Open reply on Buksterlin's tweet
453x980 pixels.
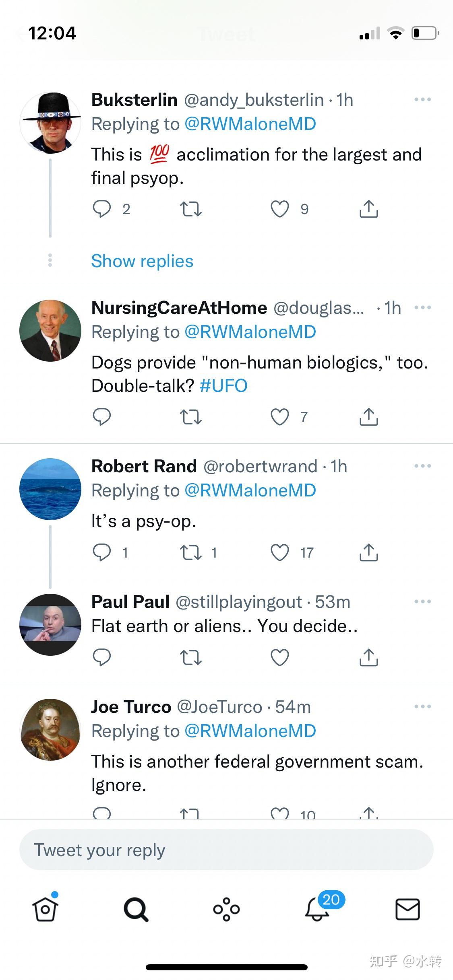pos(102,209)
